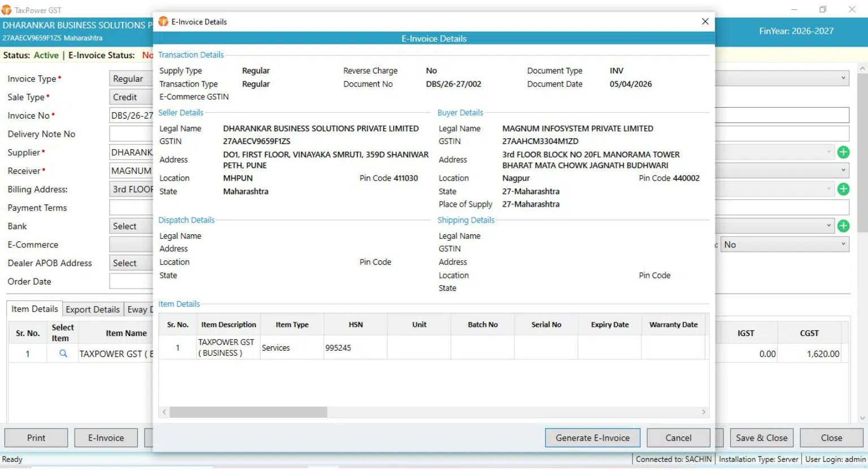Click the TaxPower GST logo in title bar
The image size is (868, 471).
[x=6, y=10]
